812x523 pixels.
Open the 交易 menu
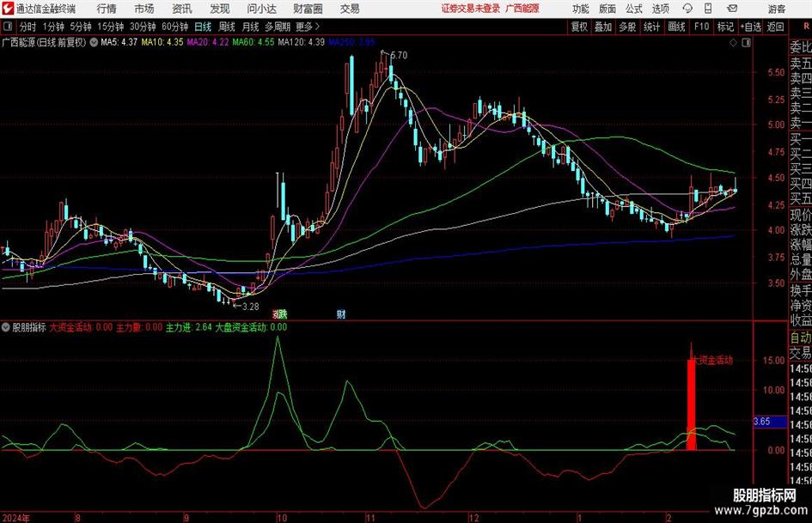pos(350,9)
